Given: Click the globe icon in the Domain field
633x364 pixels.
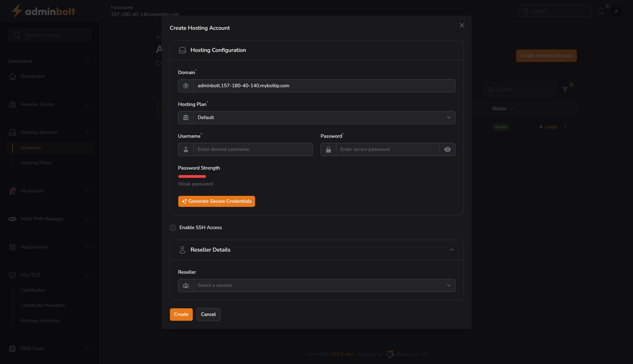Looking at the screenshot, I should (x=186, y=86).
